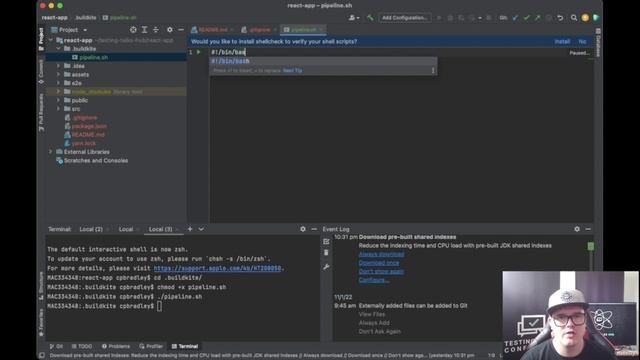Open the user account icon
Image resolution: width=640 pixels, height=360 pixels.
coord(353,18)
